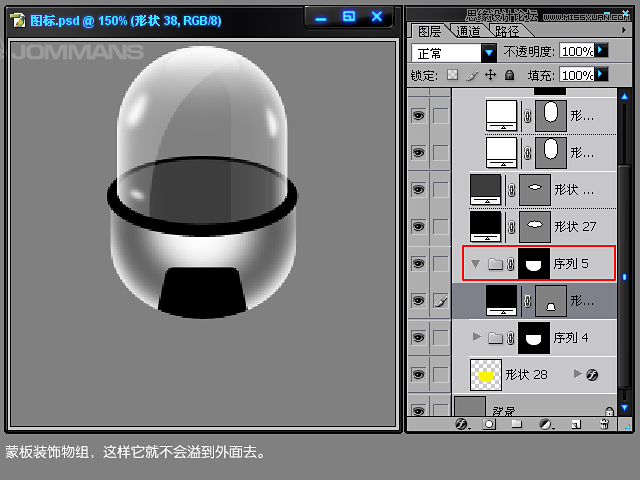Click the 填充 100% input field
The width and height of the screenshot is (640, 480).
(x=577, y=75)
